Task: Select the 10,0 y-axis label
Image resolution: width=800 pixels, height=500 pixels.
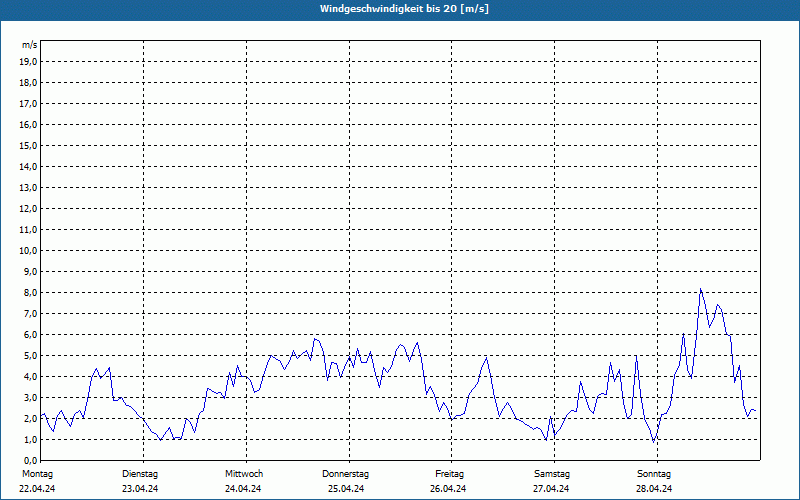Action: coord(28,251)
